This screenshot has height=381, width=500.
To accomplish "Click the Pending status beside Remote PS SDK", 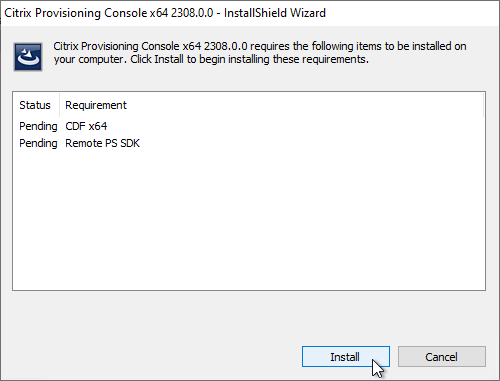I will coord(38,143).
